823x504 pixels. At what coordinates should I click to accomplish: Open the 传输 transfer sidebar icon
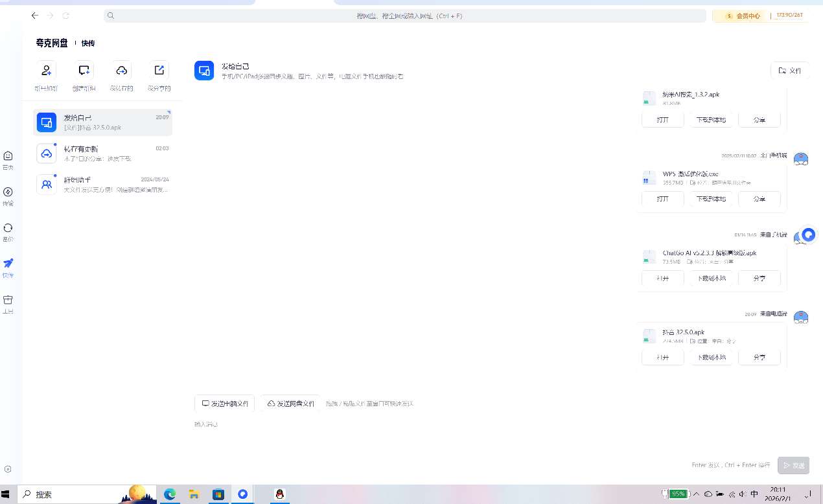click(8, 192)
